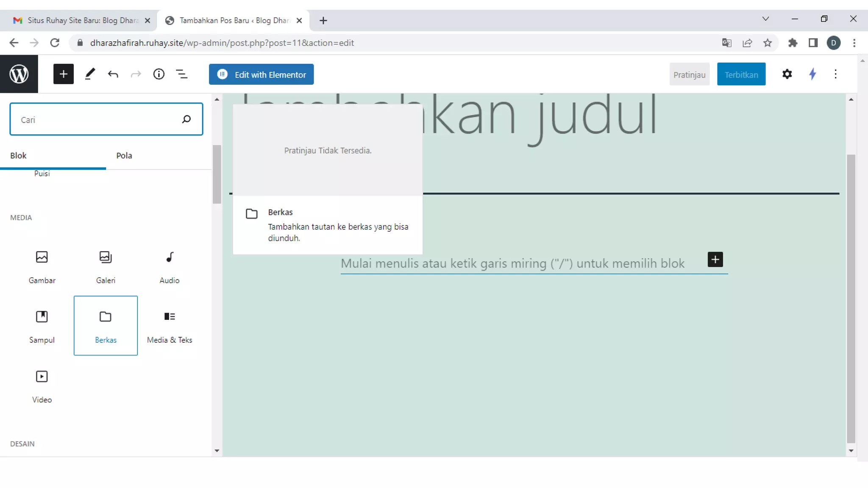Select the Blok tab
The image size is (868, 488).
18,155
